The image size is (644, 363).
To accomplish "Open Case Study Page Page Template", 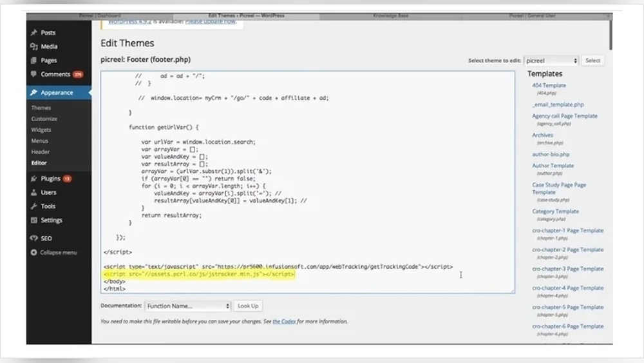I will tap(559, 189).
